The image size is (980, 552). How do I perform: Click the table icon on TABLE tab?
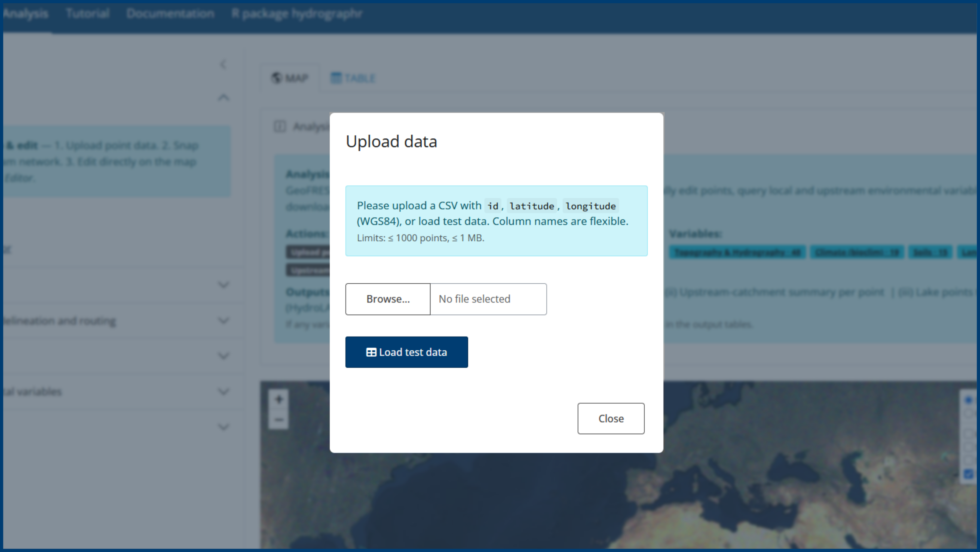pos(336,78)
